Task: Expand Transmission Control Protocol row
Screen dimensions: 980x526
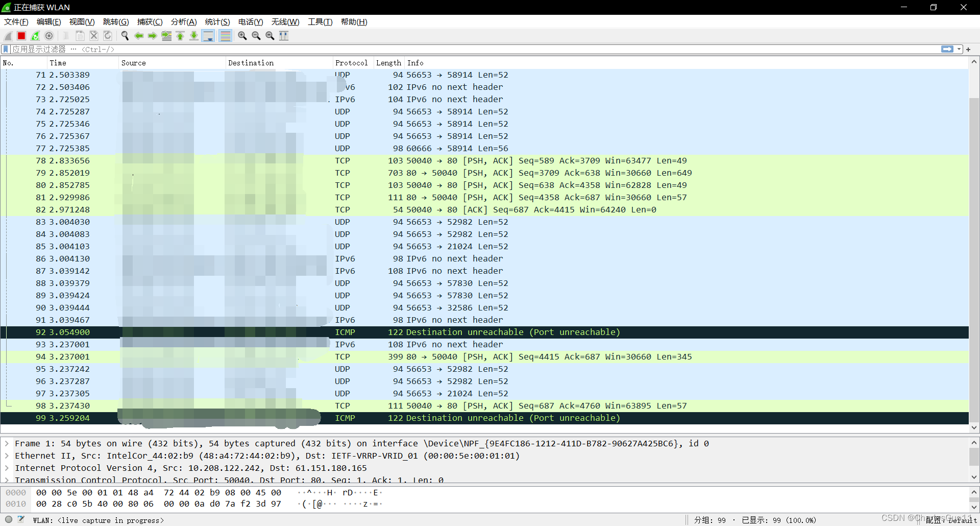Action: [7, 480]
